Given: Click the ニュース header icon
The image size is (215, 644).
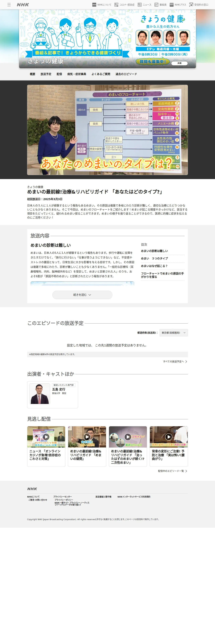Looking at the screenshot, I should pyautogui.click(x=140, y=5).
